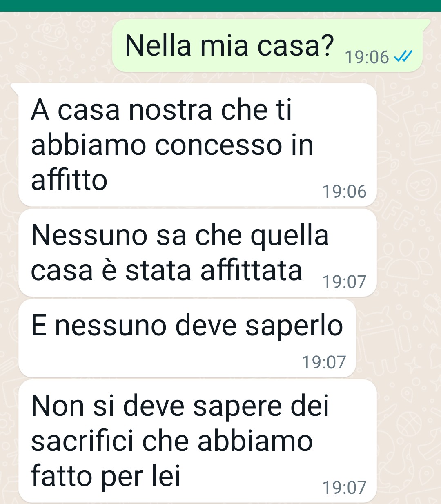Viewport: 441px width, 504px height.
Task: Tap the 19:07 timestamp beside 'affittata'
Action: click(345, 282)
